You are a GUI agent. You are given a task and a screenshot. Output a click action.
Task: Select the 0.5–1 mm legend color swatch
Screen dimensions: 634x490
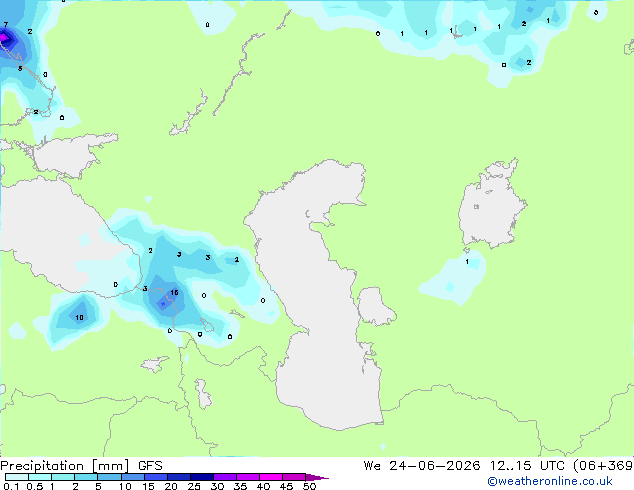click(40, 477)
